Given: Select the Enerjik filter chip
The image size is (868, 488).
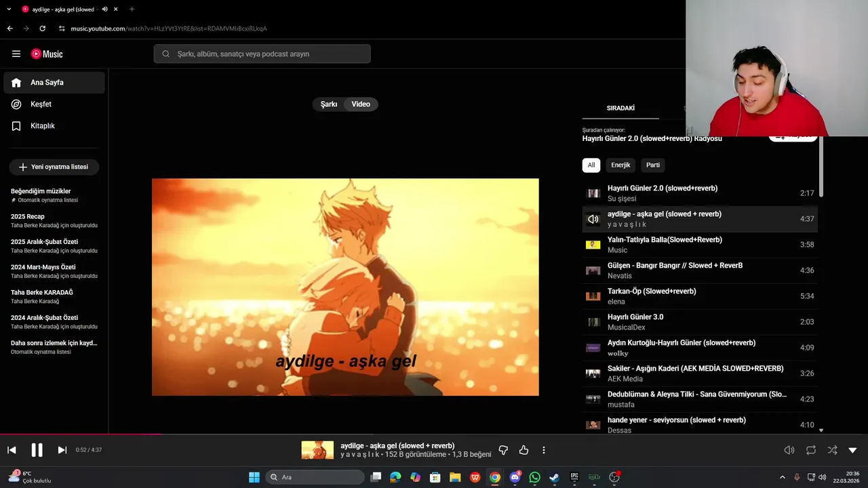Looking at the screenshot, I should click(620, 165).
